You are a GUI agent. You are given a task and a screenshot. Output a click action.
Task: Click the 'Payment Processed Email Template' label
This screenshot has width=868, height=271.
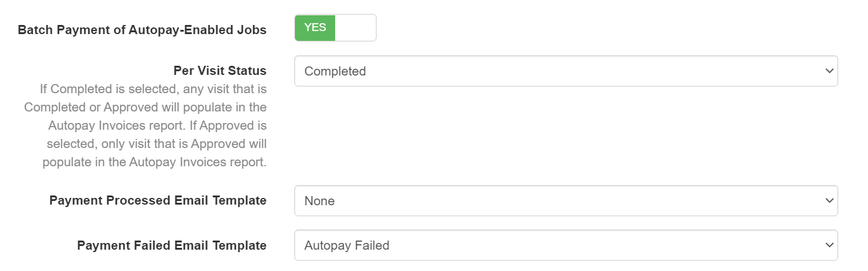(158, 200)
